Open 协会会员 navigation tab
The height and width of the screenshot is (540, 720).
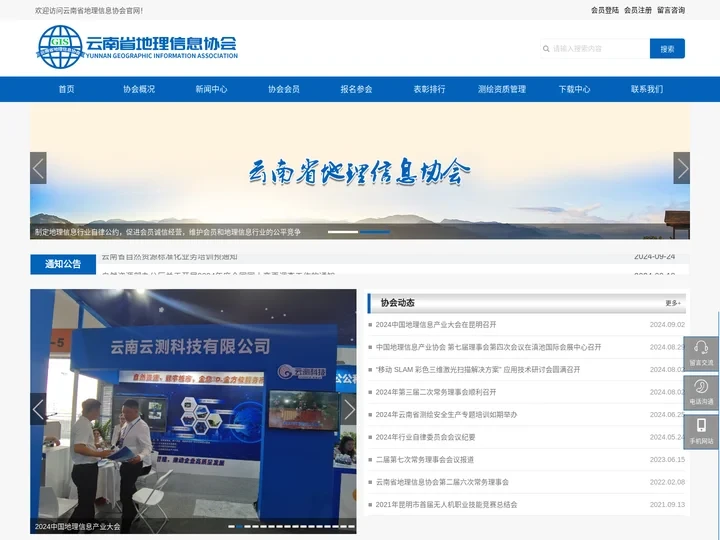tap(284, 89)
